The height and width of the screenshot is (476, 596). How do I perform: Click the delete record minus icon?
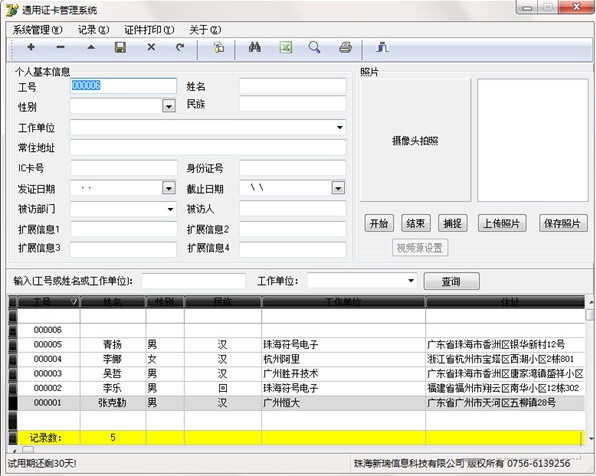click(60, 47)
